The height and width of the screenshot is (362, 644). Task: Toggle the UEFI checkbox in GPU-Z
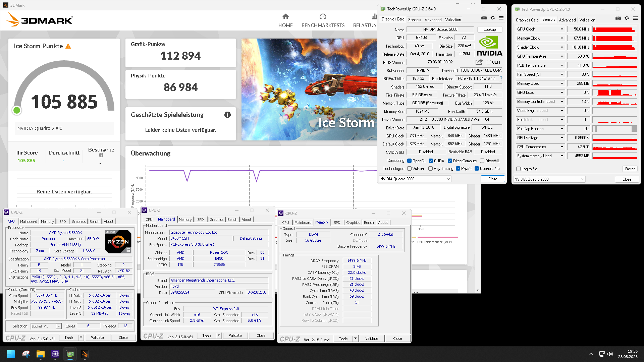pos(489,62)
